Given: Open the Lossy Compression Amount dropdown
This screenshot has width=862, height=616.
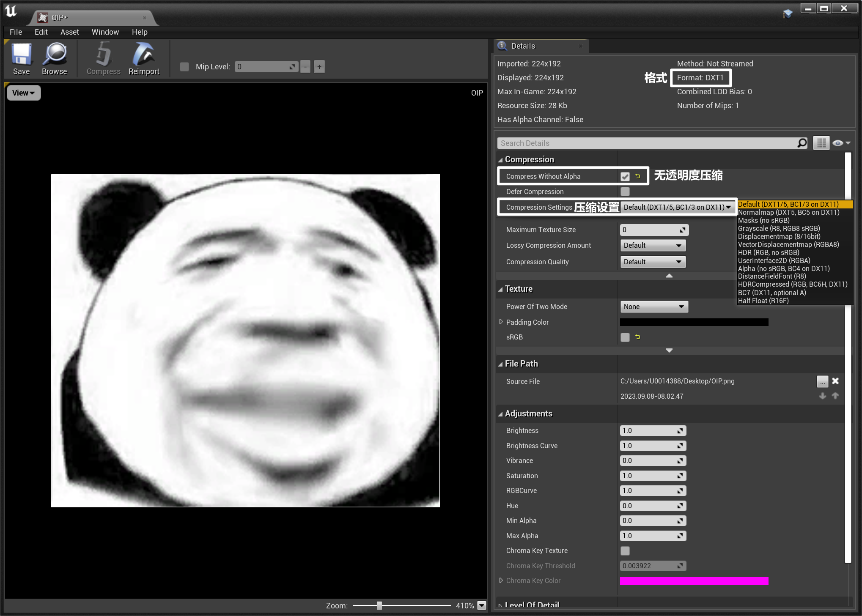Looking at the screenshot, I should pos(653,246).
